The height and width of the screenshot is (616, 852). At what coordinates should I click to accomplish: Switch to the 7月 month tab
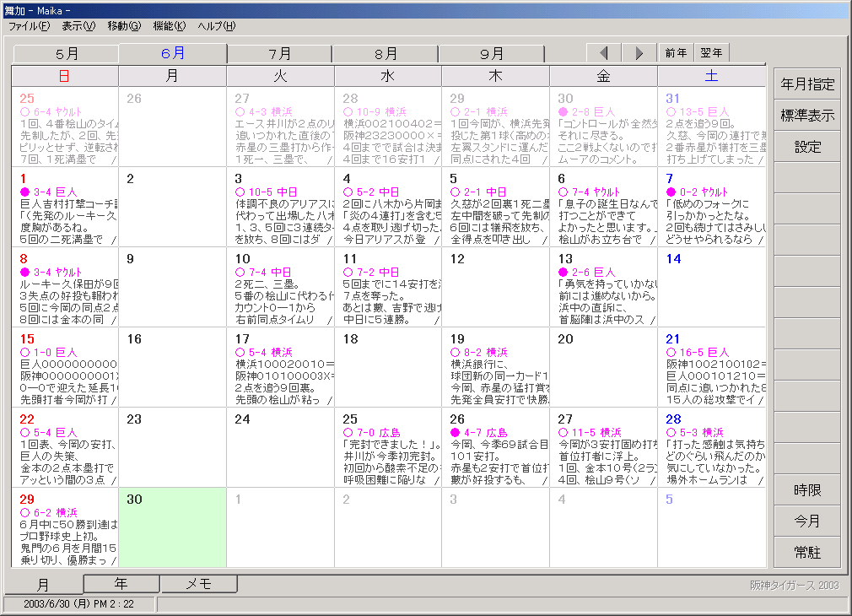tap(279, 53)
